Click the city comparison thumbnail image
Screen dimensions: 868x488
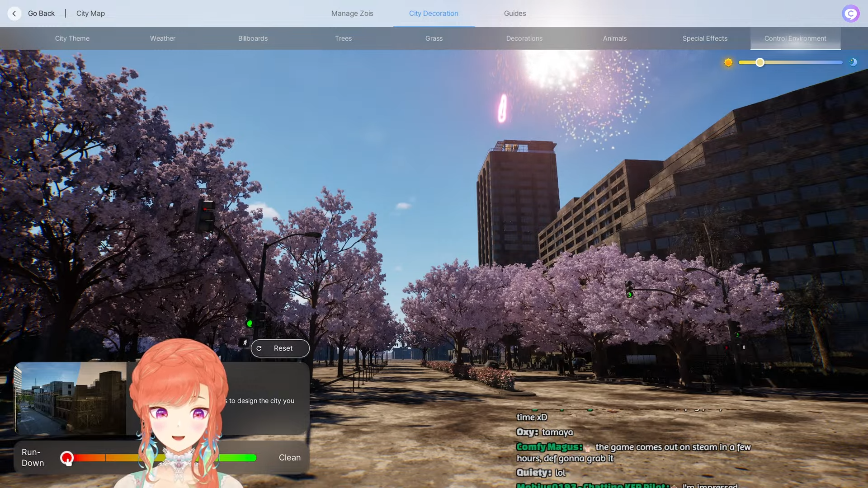point(71,399)
